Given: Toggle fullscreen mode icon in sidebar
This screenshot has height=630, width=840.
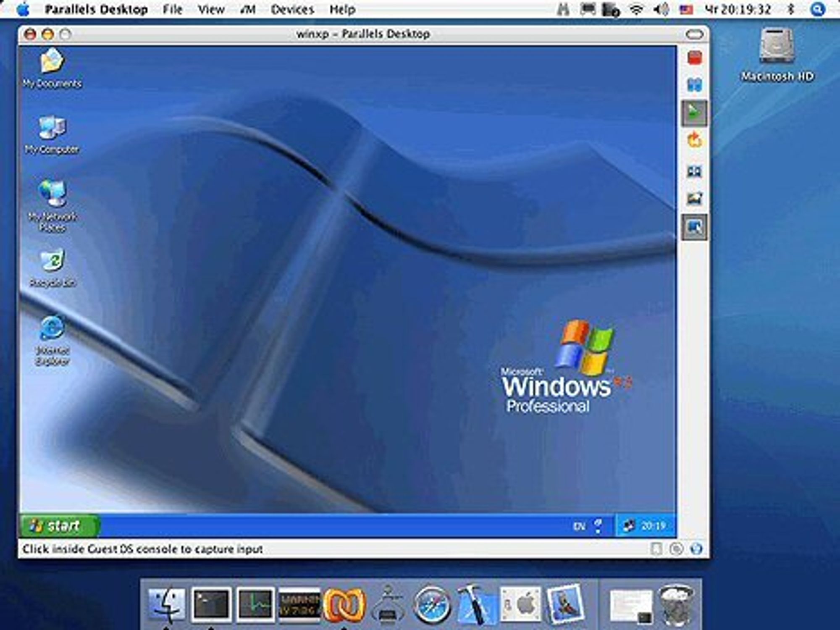Looking at the screenshot, I should (x=694, y=171).
